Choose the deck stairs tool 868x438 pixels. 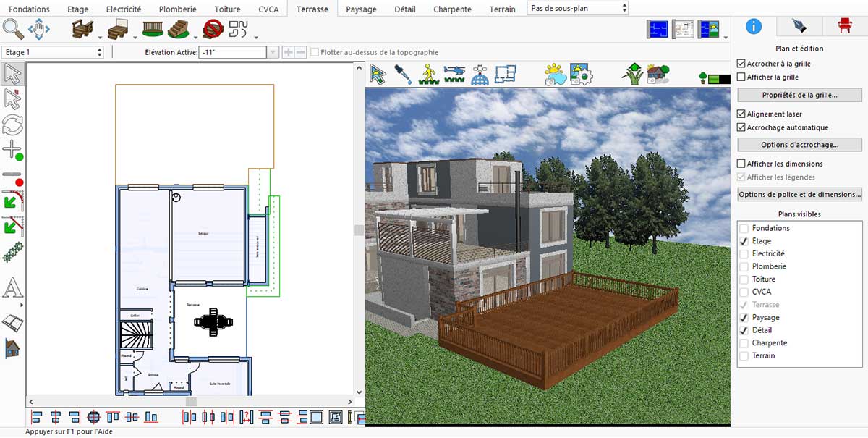pos(178,29)
